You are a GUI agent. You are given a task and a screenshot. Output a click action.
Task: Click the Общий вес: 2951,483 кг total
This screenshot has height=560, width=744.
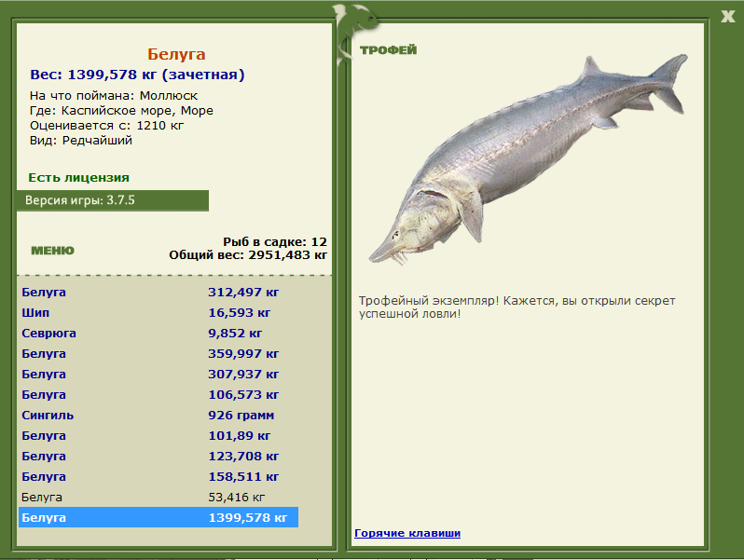[248, 255]
